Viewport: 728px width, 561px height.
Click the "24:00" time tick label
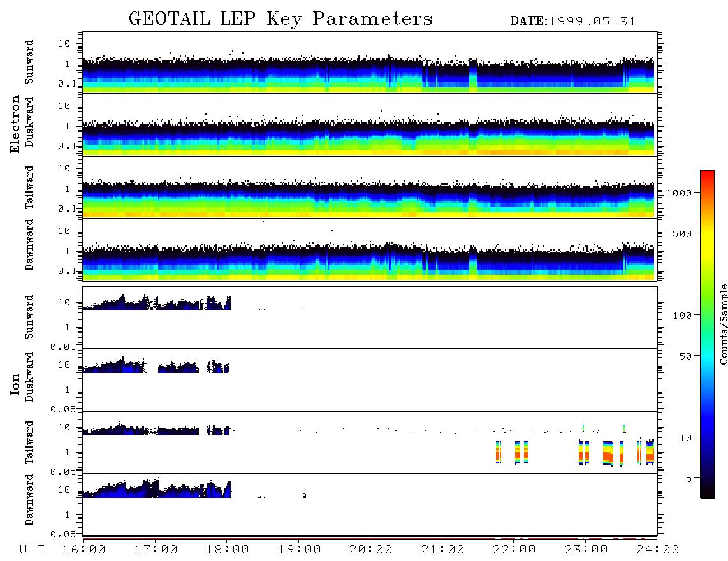tap(658, 550)
